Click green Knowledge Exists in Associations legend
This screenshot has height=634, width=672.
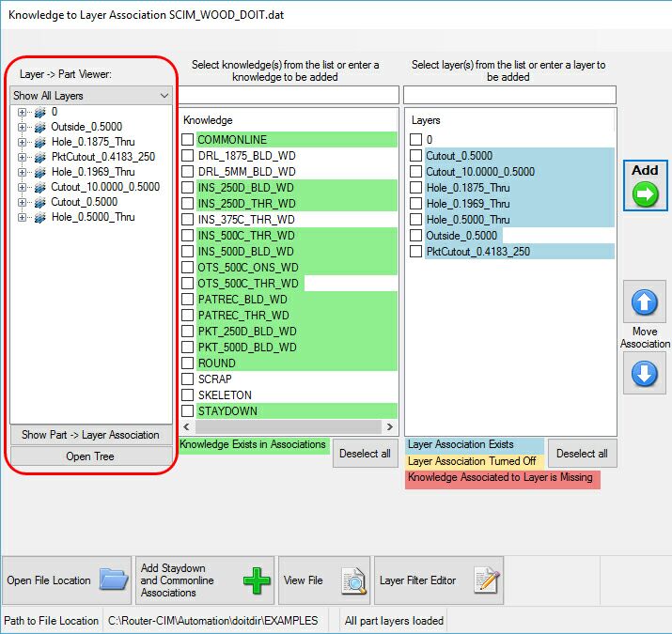(x=254, y=445)
